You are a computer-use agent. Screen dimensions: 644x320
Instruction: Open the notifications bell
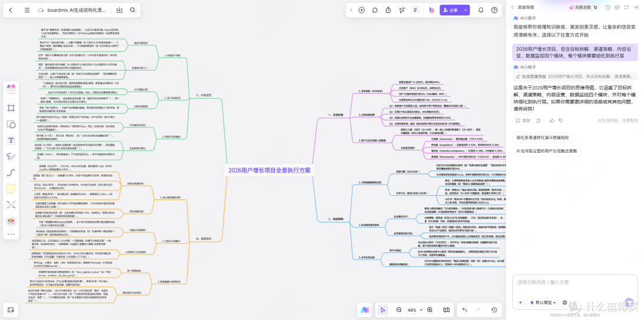[x=481, y=10]
